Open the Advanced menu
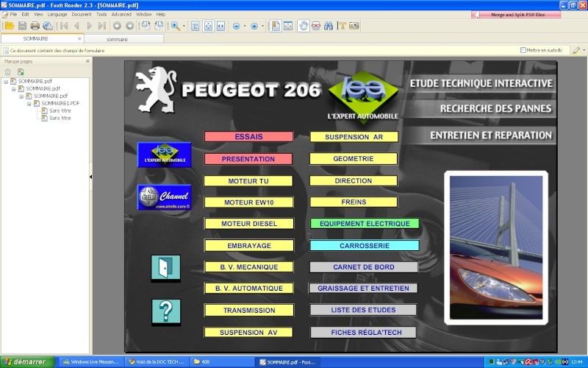Viewport: 588px width, 368px height. (121, 14)
